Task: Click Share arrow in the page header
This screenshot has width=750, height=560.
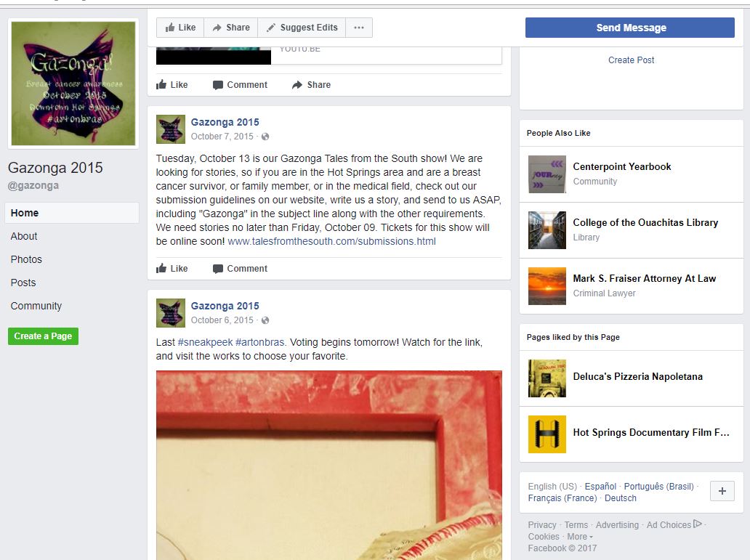Action: coord(231,28)
